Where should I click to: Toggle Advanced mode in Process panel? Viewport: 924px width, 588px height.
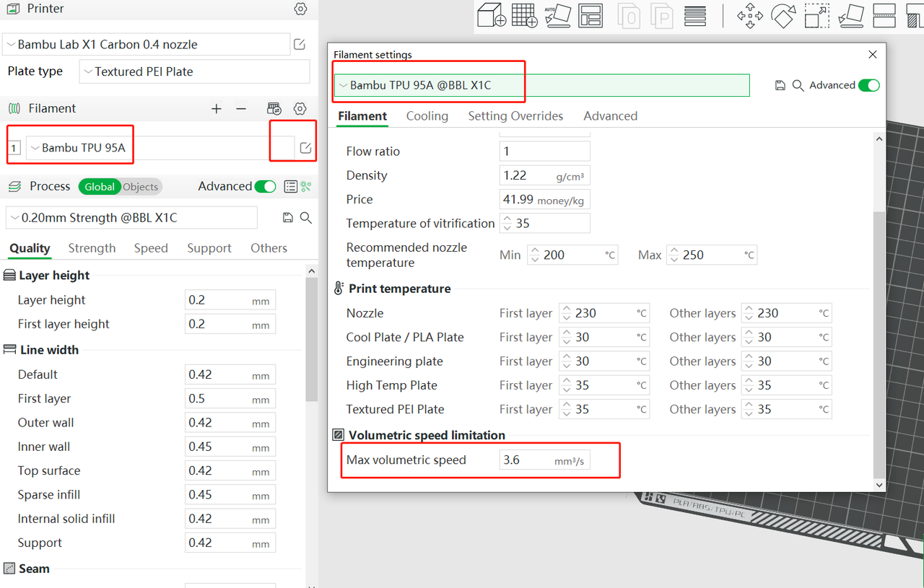(265, 186)
